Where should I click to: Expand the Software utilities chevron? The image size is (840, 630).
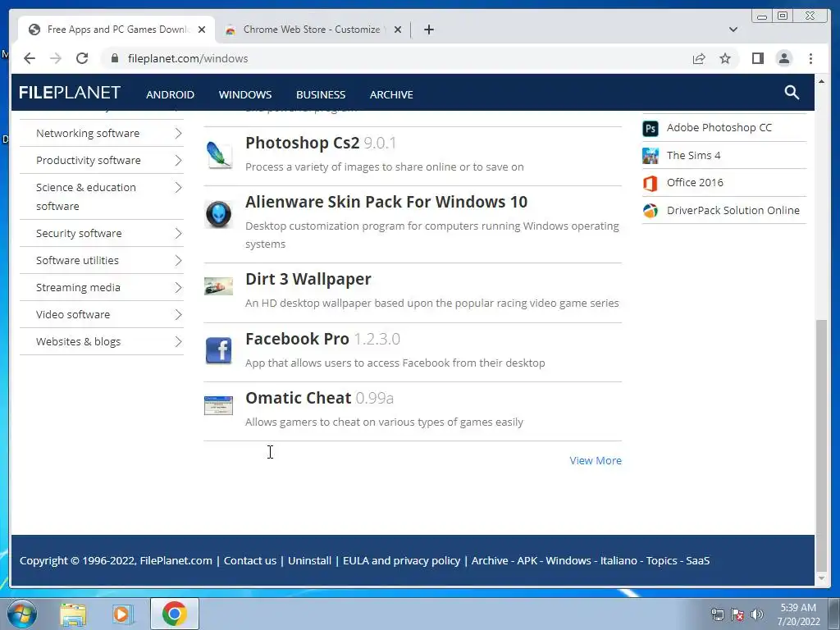(178, 260)
